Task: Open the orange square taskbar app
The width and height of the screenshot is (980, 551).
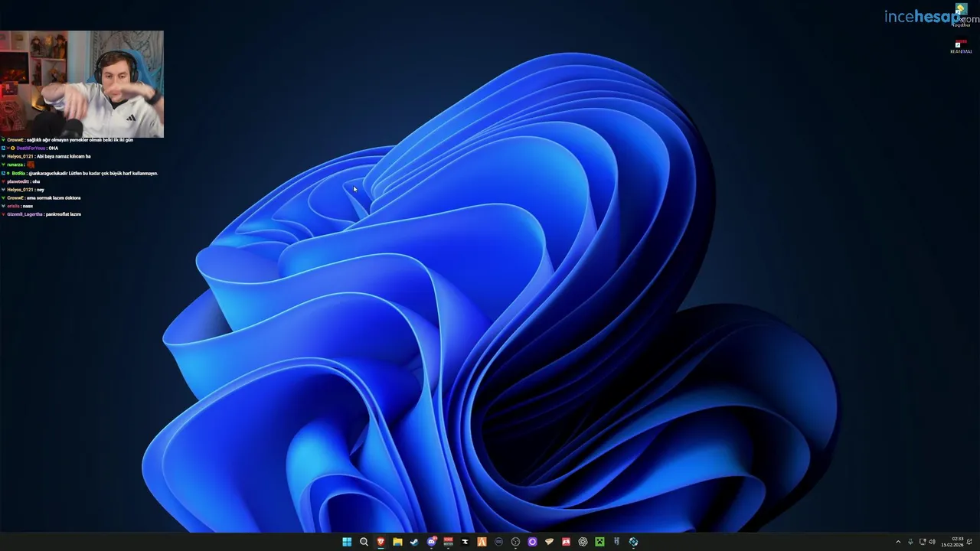Action: 482,542
